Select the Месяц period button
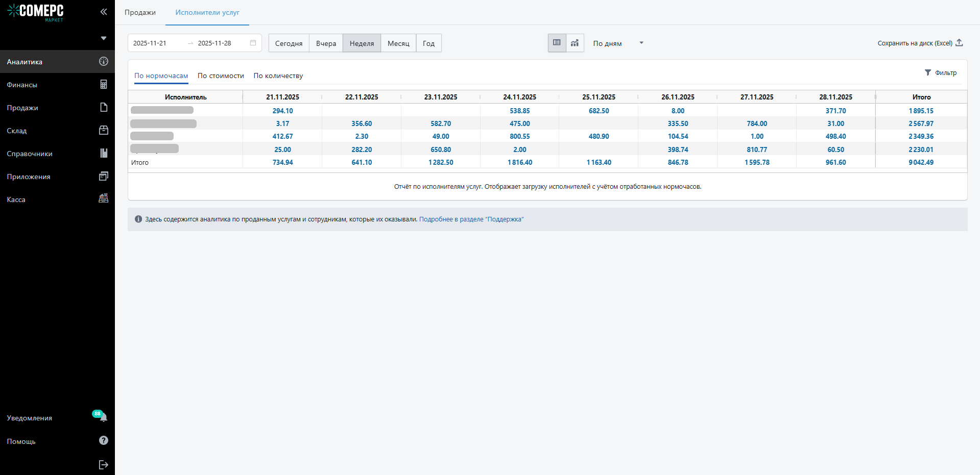Image resolution: width=980 pixels, height=475 pixels. point(398,43)
